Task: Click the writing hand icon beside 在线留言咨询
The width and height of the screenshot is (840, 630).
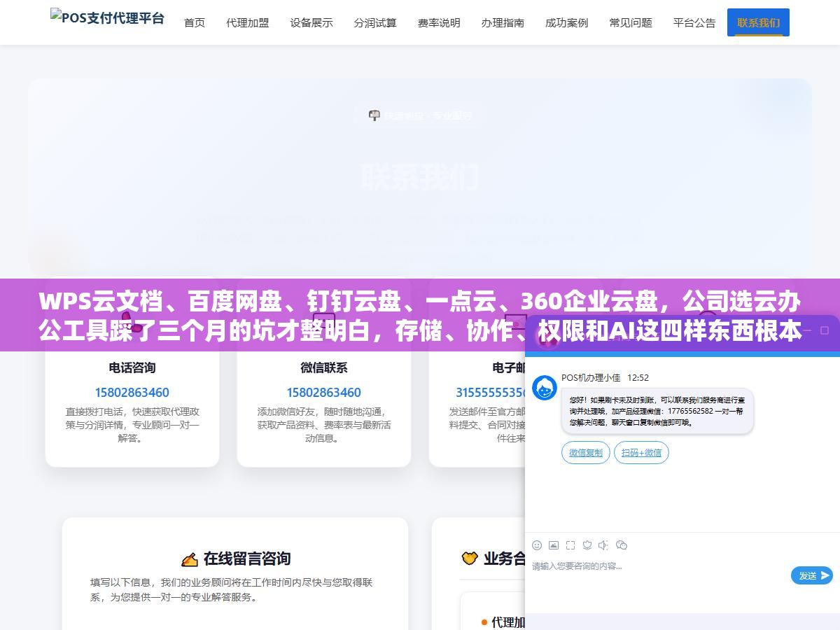Action: click(x=190, y=559)
